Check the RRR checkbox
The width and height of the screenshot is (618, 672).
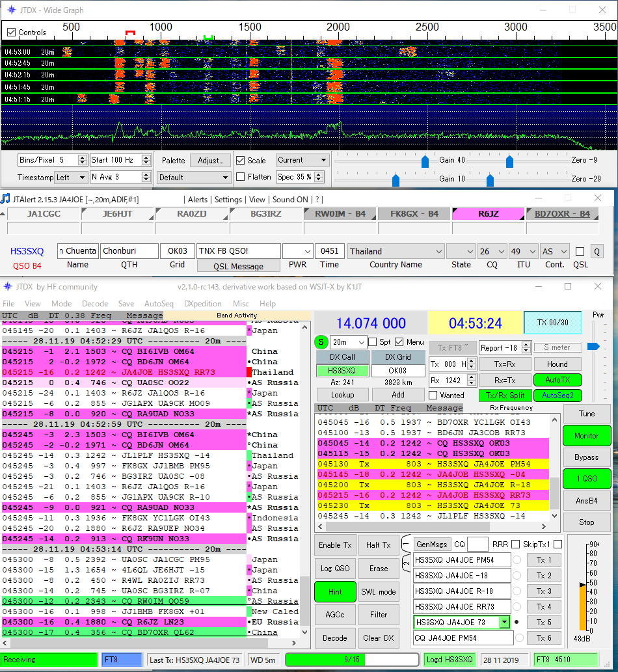point(516,544)
